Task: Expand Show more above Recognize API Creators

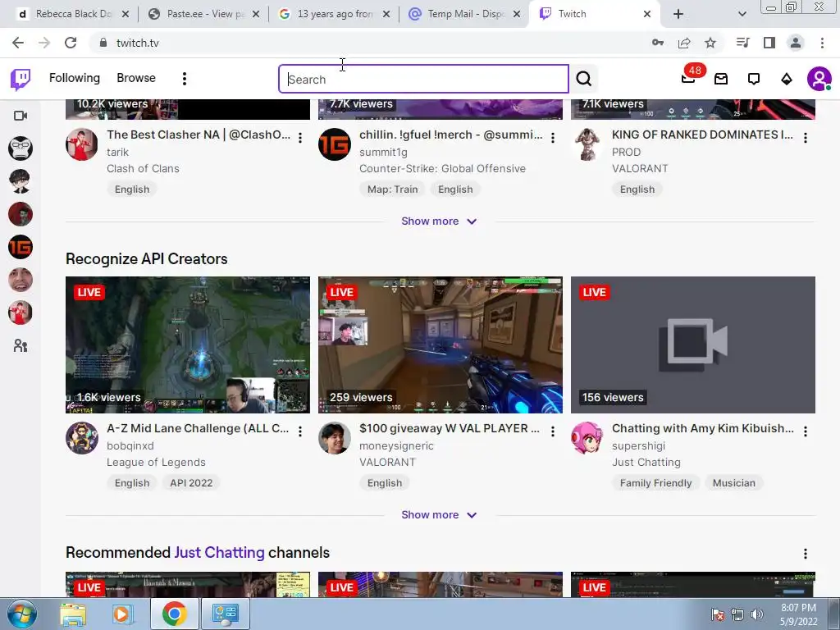Action: pos(439,221)
